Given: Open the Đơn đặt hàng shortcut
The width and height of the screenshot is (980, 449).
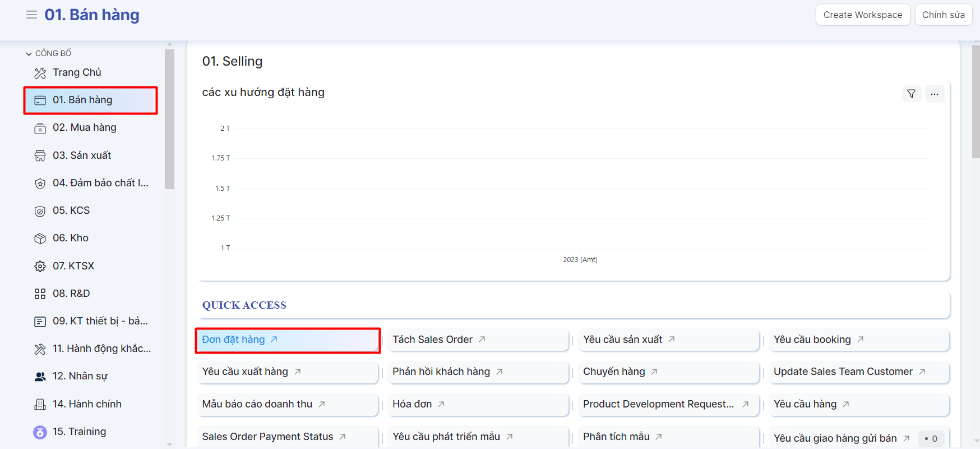Looking at the screenshot, I should (x=234, y=340).
